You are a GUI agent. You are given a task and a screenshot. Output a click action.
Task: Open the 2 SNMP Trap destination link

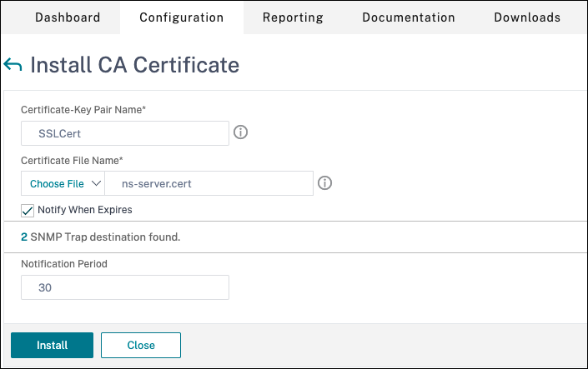24,237
